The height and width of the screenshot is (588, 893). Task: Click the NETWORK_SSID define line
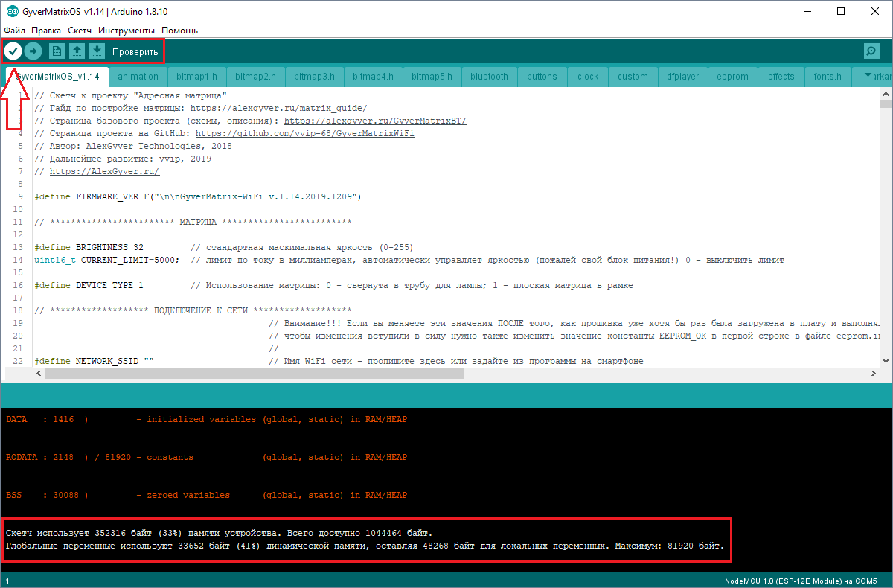[339, 361]
